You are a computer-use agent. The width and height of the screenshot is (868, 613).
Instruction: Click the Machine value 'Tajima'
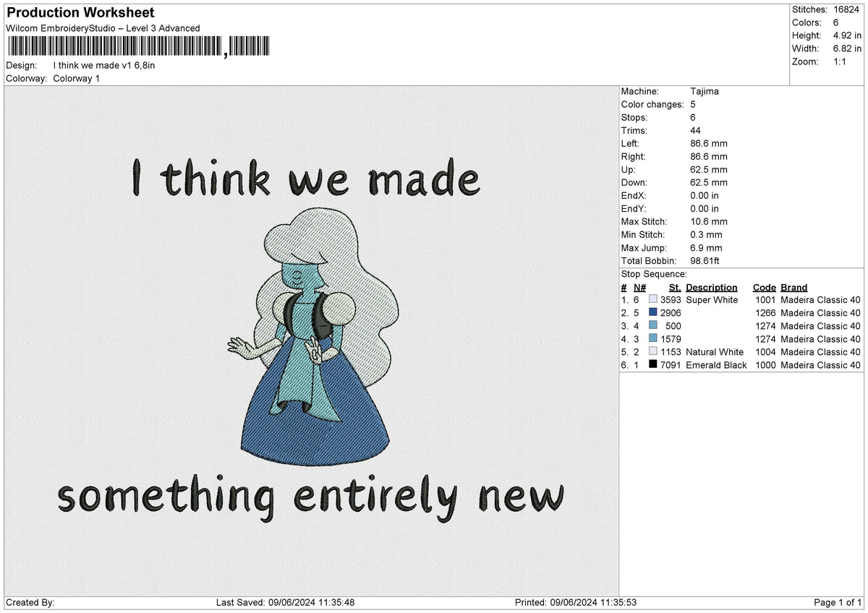point(705,92)
